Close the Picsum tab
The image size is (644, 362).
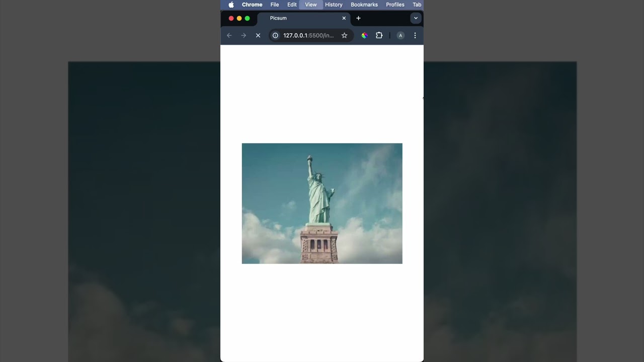click(344, 18)
